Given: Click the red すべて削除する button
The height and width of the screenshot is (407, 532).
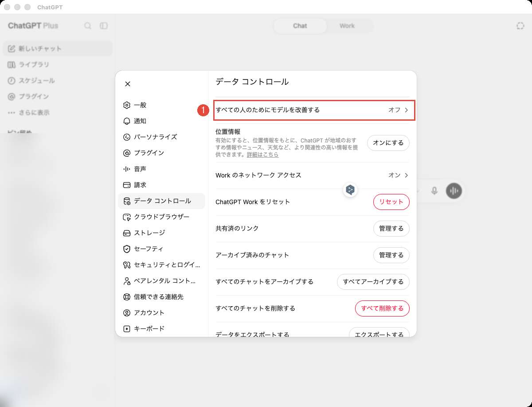Looking at the screenshot, I should click(x=382, y=308).
